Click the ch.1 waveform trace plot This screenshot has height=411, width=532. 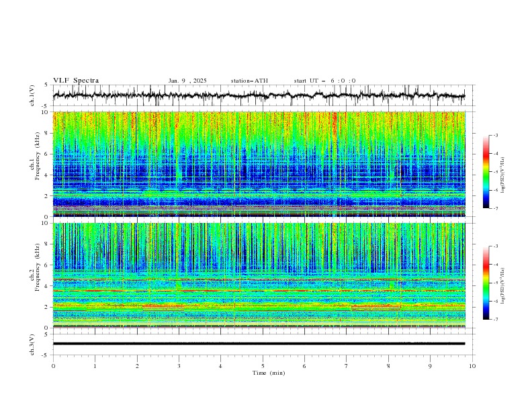pyautogui.click(x=259, y=95)
